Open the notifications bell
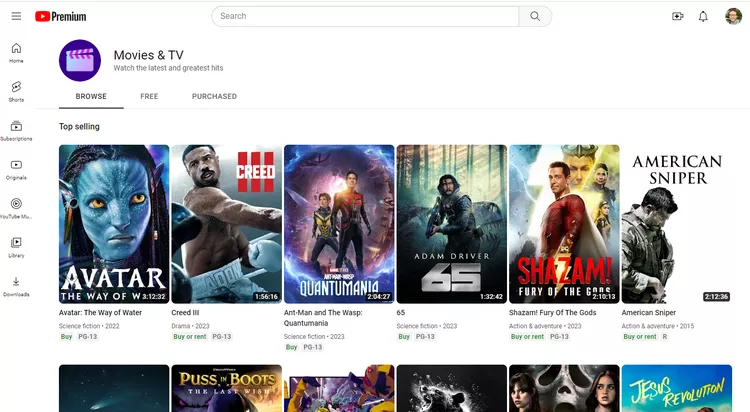This screenshot has height=412, width=750. [703, 16]
